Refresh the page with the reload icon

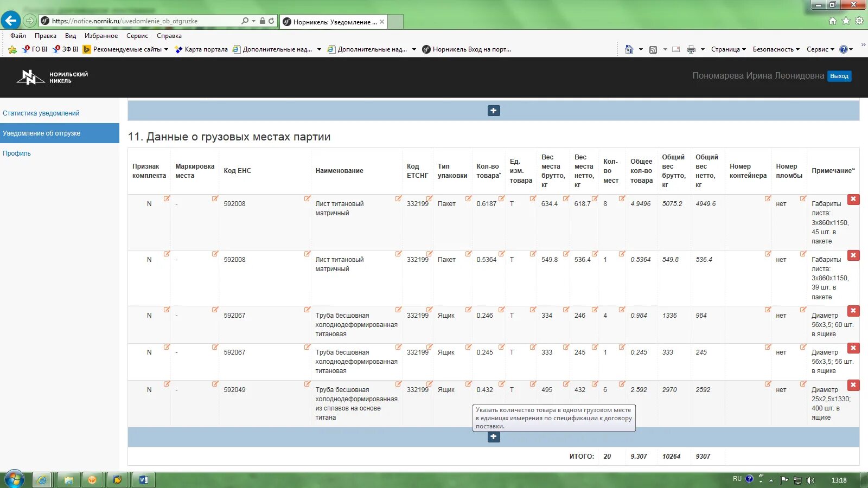point(271,21)
